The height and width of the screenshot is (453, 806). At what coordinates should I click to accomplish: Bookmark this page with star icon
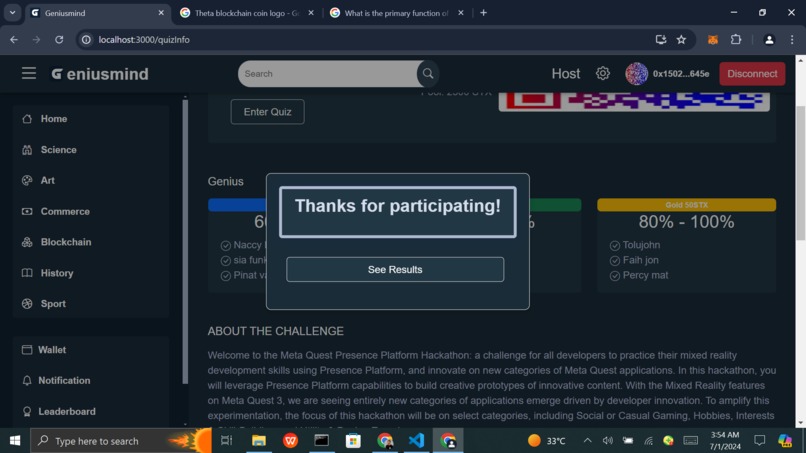pyautogui.click(x=681, y=40)
